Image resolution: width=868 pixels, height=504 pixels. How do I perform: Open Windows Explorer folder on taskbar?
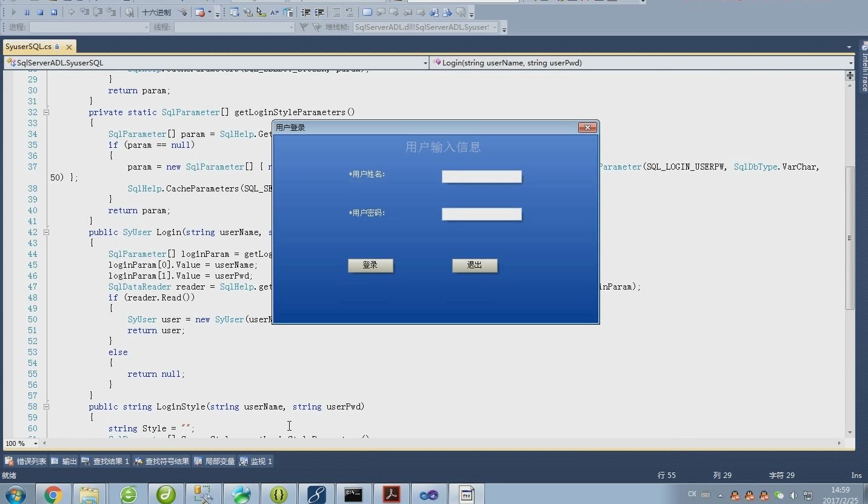(89, 494)
